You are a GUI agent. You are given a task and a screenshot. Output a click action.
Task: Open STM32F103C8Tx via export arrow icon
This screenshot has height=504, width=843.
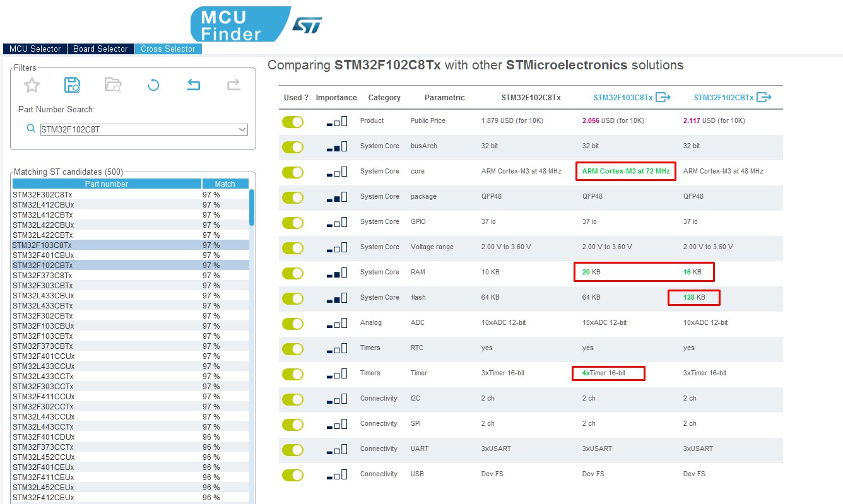[x=663, y=97]
